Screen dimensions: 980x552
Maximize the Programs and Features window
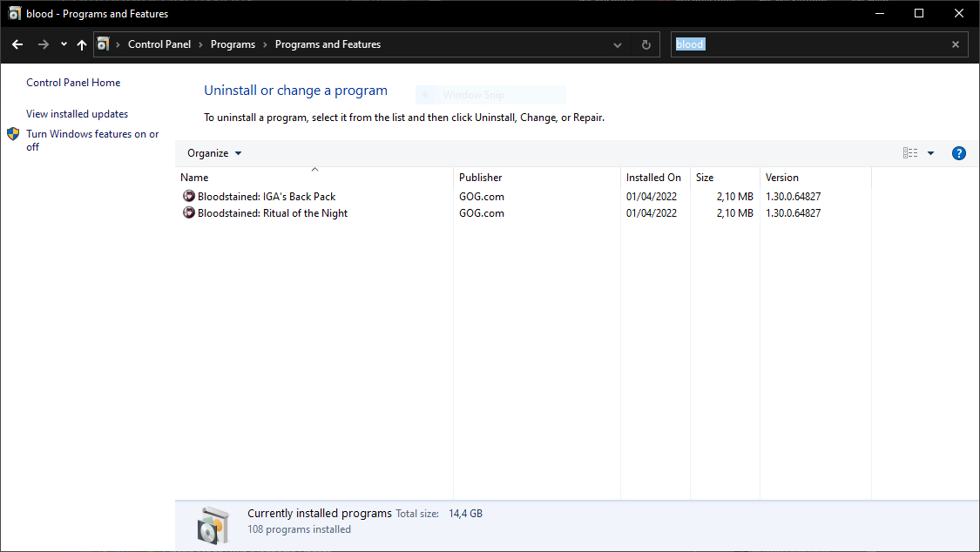click(919, 13)
